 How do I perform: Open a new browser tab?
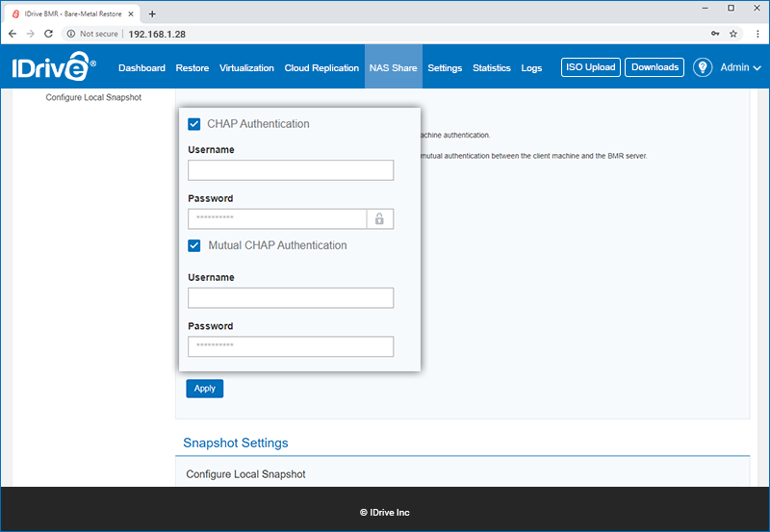click(x=152, y=13)
